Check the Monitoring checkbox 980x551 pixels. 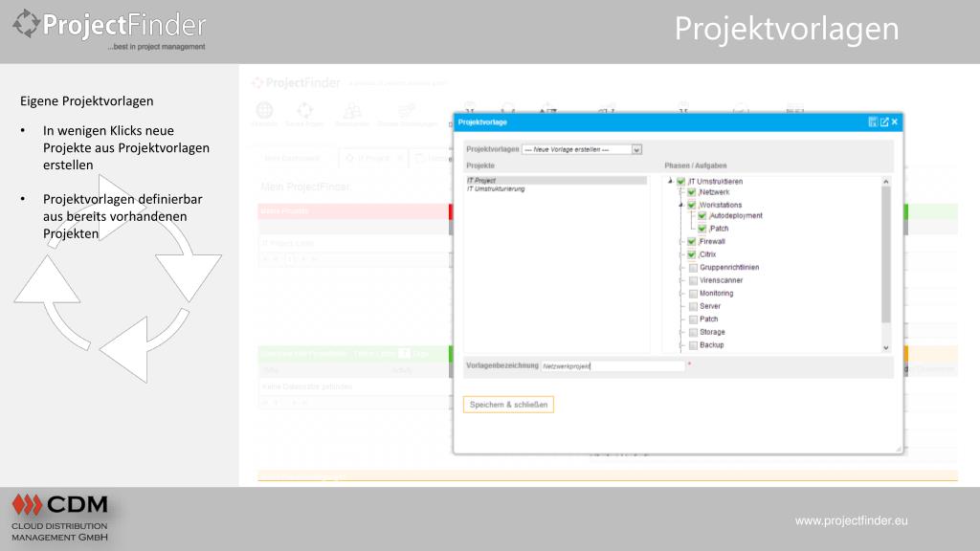[x=693, y=294]
